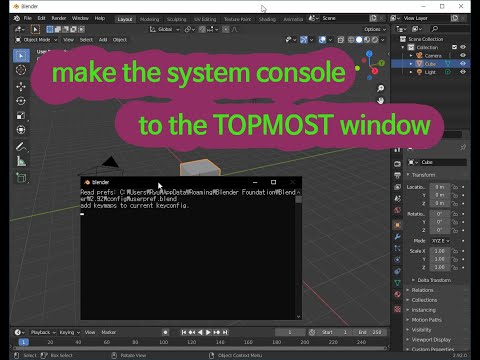Click the Blender logo menu icon
This screenshot has height=360, width=480.
click(x=17, y=18)
